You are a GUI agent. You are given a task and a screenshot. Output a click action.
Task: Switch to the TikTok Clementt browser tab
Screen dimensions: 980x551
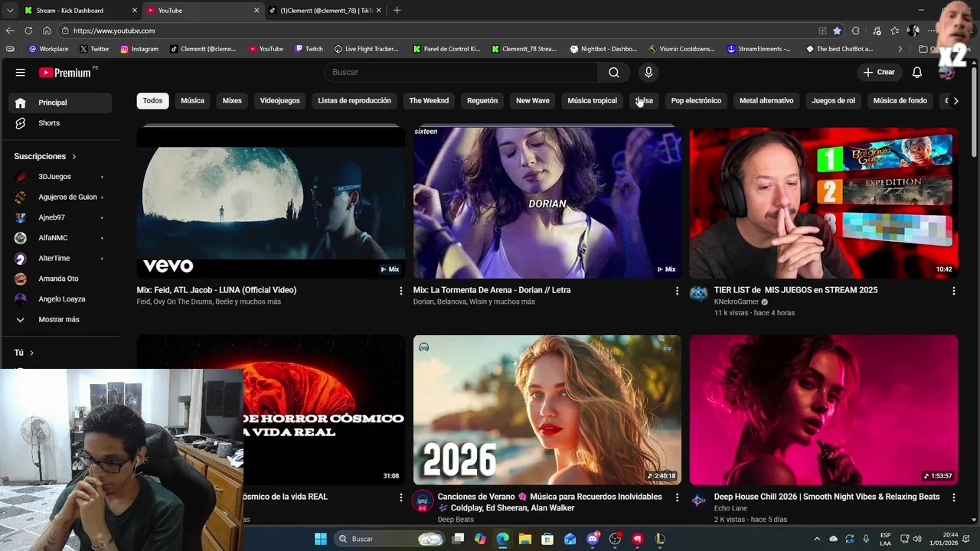tap(325, 11)
